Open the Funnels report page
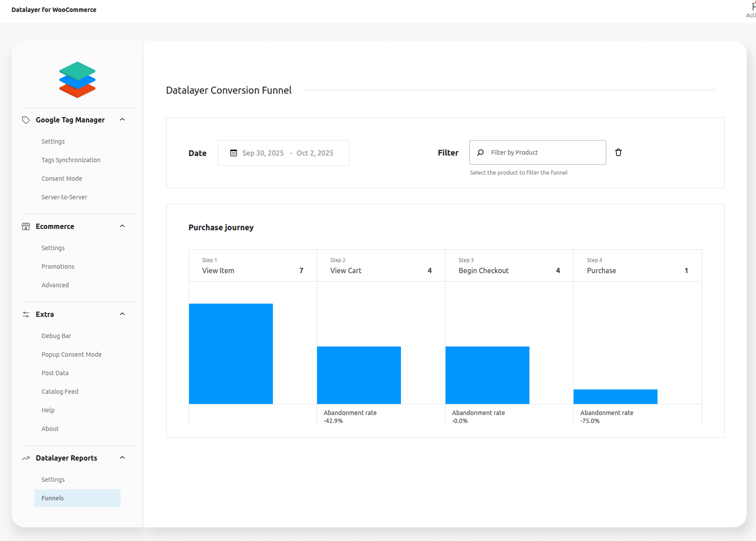Image resolution: width=756 pixels, height=541 pixels. pyautogui.click(x=53, y=498)
